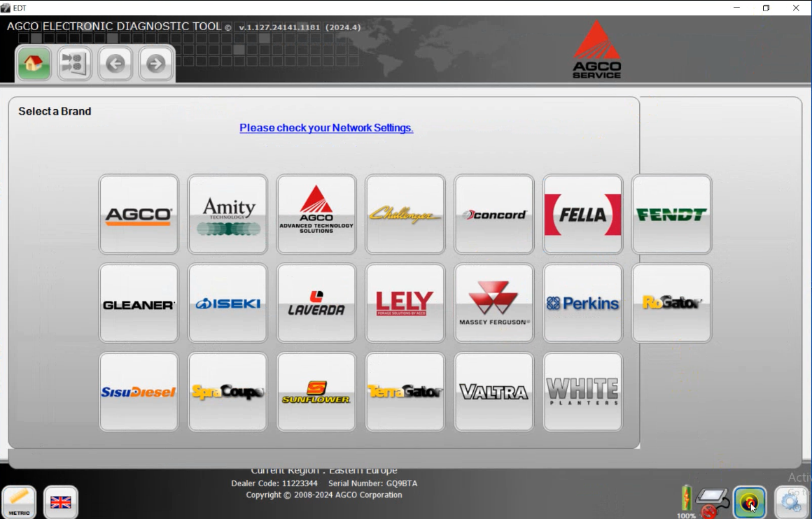Select the Massey Ferguson brand
This screenshot has width=812, height=519.
point(493,302)
